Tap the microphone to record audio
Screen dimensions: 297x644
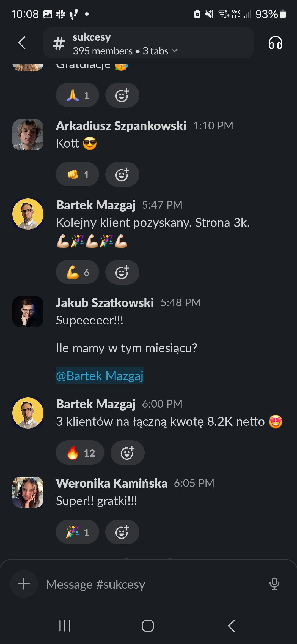coord(274,584)
